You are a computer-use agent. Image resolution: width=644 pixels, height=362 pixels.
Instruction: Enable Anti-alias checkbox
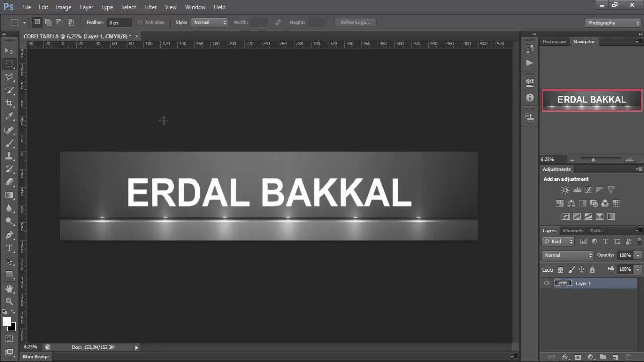(x=140, y=22)
